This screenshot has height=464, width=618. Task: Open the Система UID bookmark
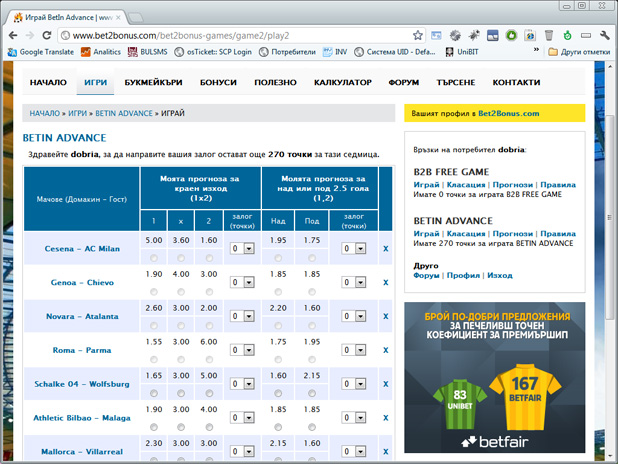(x=395, y=52)
